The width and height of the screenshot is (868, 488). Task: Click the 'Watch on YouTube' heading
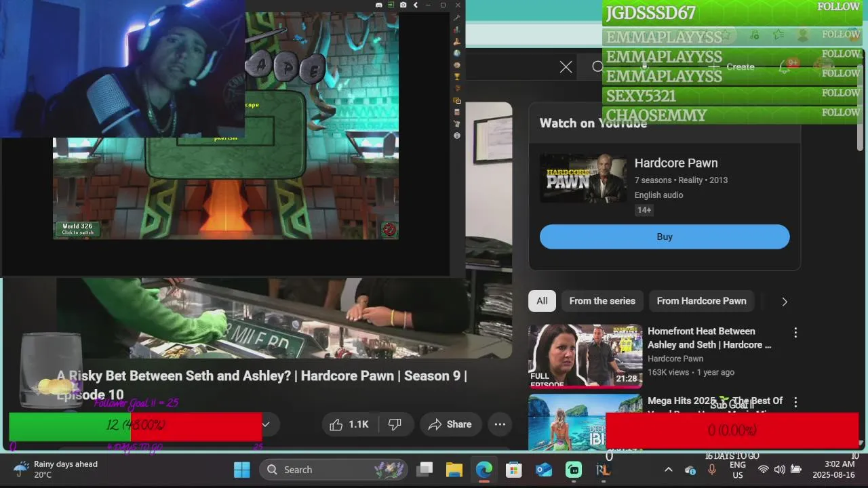pos(593,123)
